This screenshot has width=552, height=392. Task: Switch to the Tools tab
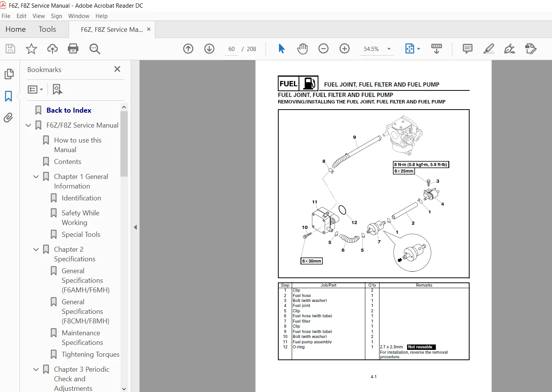[x=48, y=29]
